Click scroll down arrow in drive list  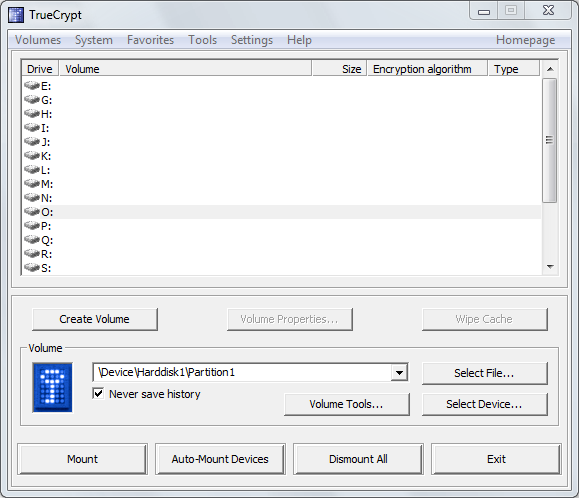click(550, 267)
